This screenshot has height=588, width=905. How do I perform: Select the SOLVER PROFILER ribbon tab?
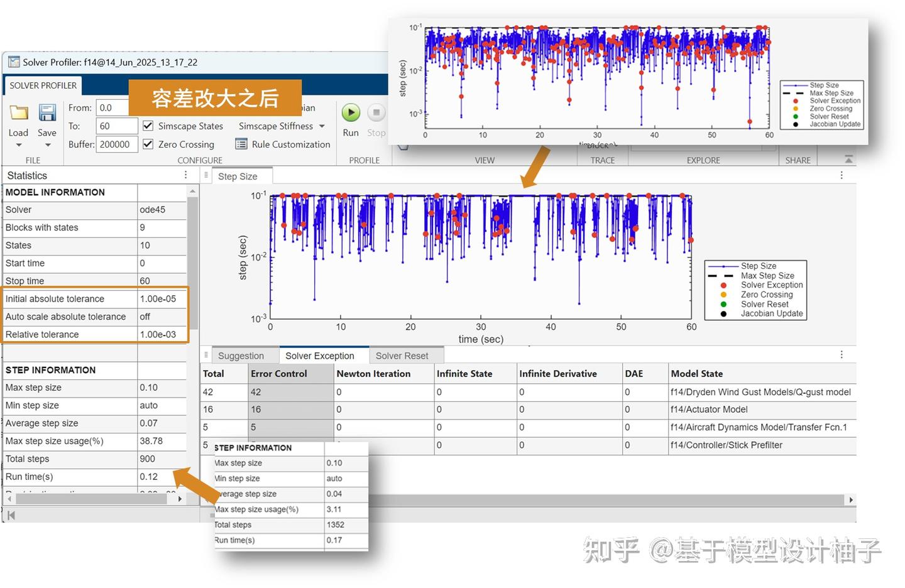(43, 85)
